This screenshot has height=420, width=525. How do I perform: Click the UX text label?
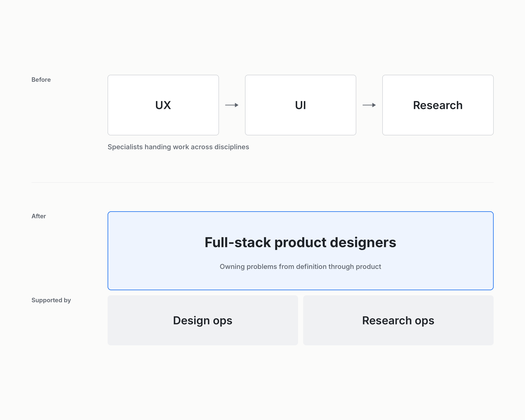(163, 105)
